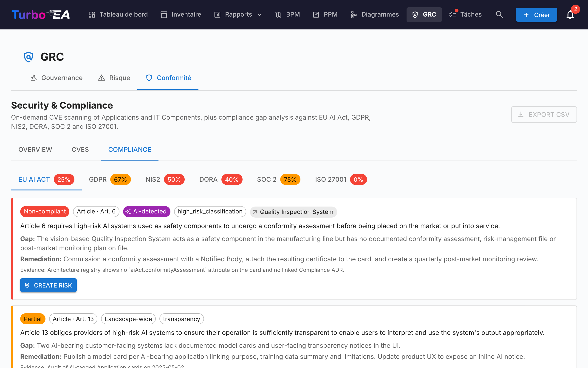Click the 50% NIS2 score badge
This screenshot has width=588, height=368.
pos(174,180)
